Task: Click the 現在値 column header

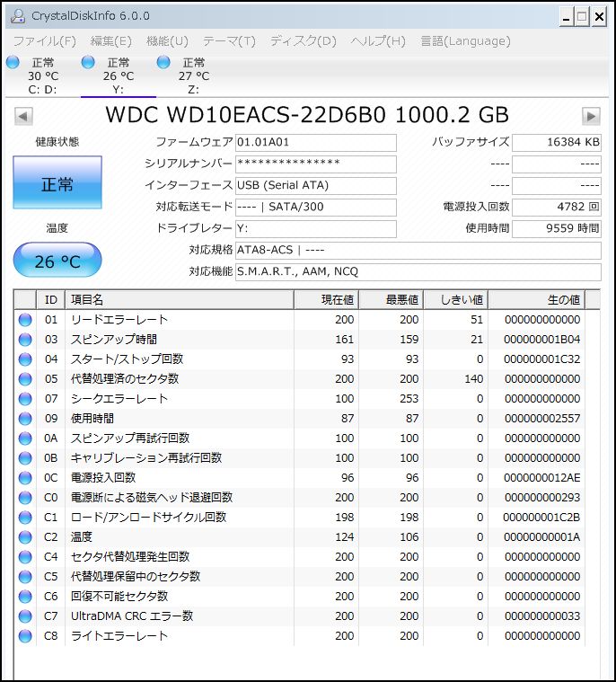Action: point(327,300)
